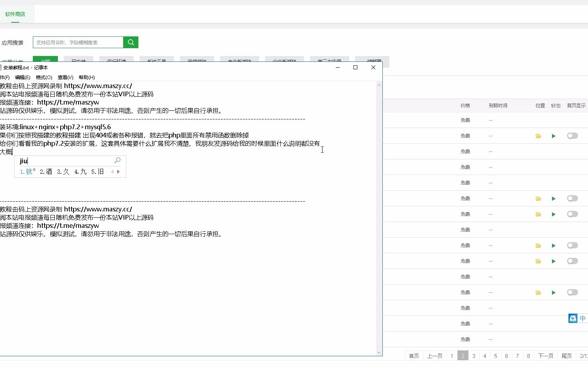The image size is (588, 368).
Task: Click the 下一页 pagination button
Action: click(x=546, y=355)
